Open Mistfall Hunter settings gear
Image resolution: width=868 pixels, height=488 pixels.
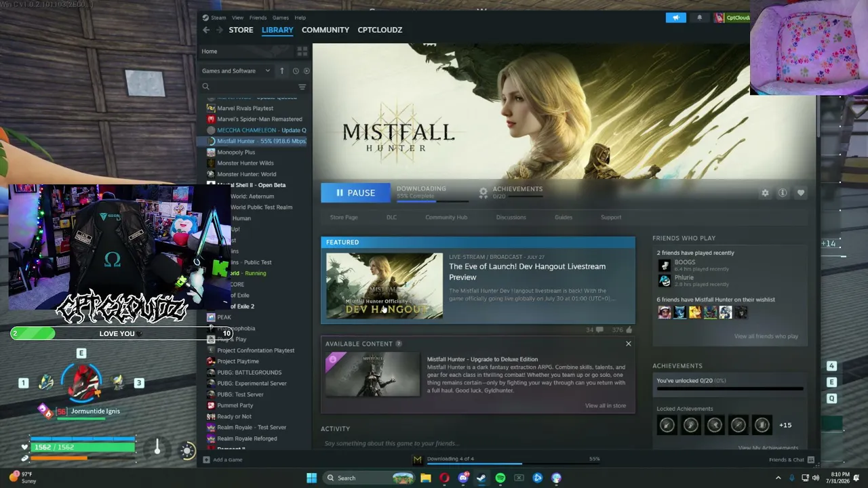click(765, 193)
